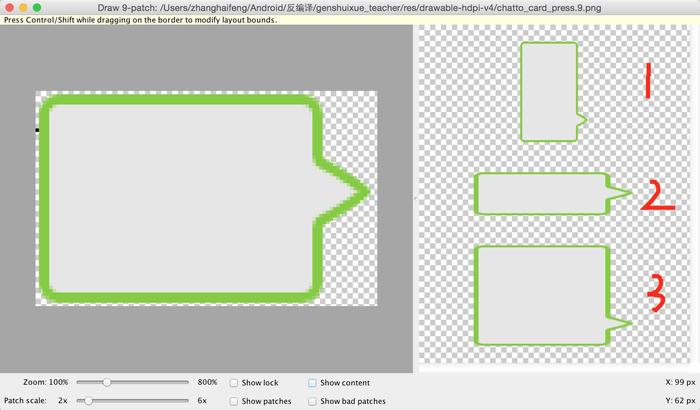Click the Patch scale slider handle

click(88, 401)
